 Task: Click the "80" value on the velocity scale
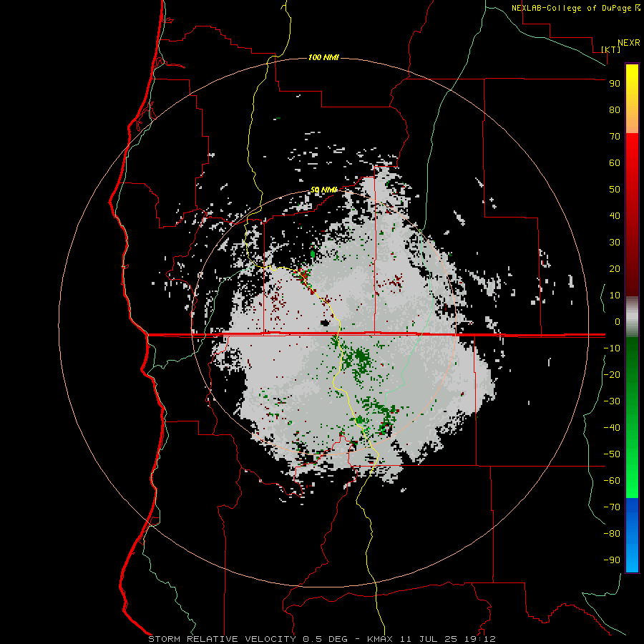point(615,110)
